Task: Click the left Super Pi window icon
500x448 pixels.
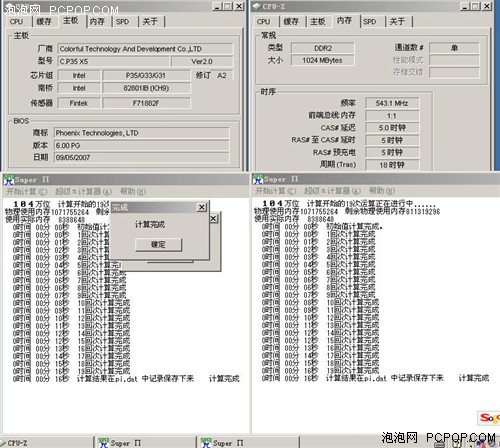Action: (x=8, y=179)
